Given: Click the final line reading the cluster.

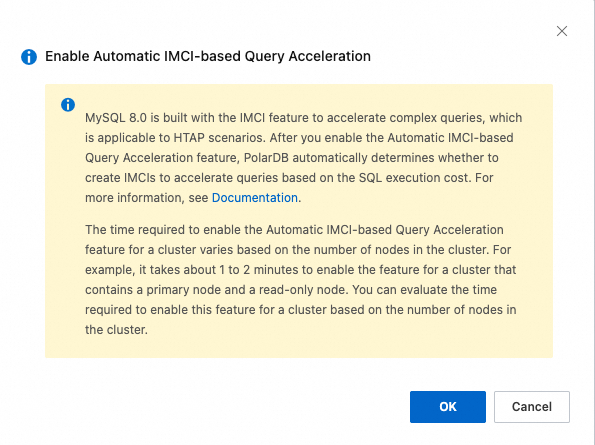Looking at the screenshot, I should pos(116,330).
